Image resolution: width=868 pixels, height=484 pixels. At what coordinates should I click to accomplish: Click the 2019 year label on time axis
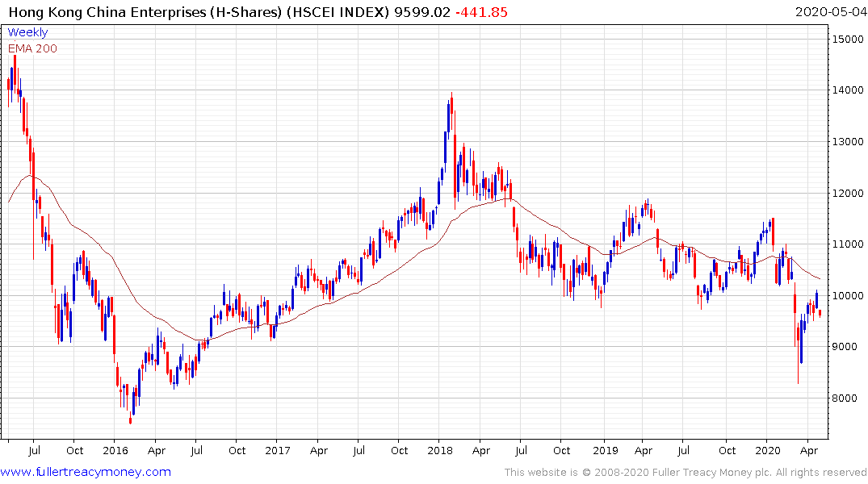[x=606, y=451]
